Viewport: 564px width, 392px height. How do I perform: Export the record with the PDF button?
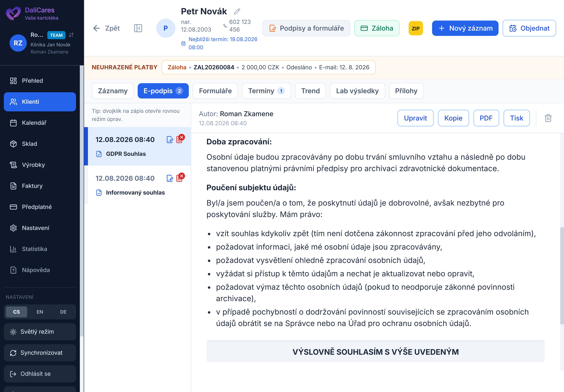[x=486, y=118]
